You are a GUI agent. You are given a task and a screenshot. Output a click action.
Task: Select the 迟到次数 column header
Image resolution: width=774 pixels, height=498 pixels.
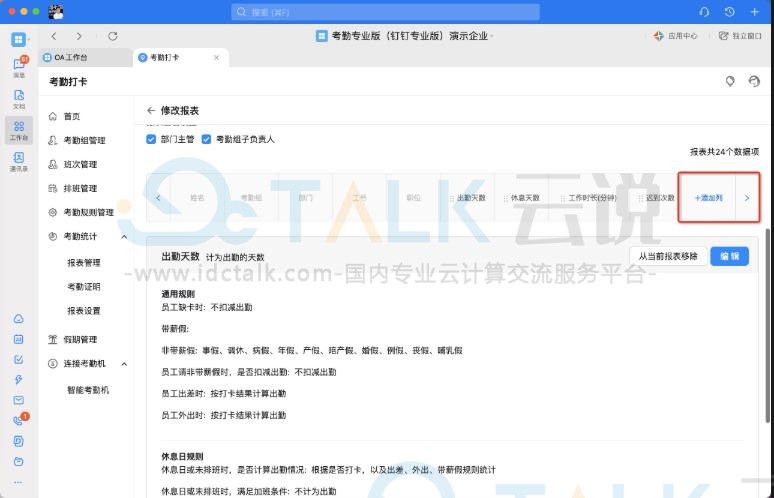click(x=656, y=198)
